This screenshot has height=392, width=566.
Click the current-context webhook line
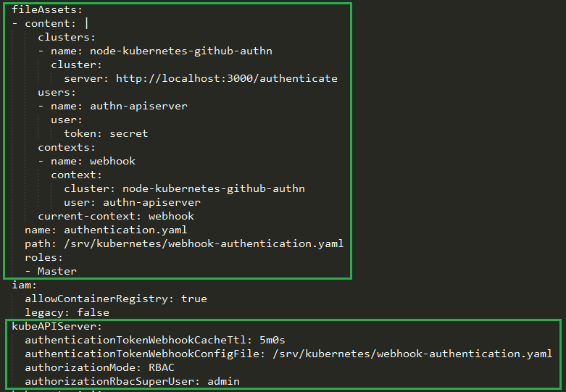pyautogui.click(x=116, y=216)
